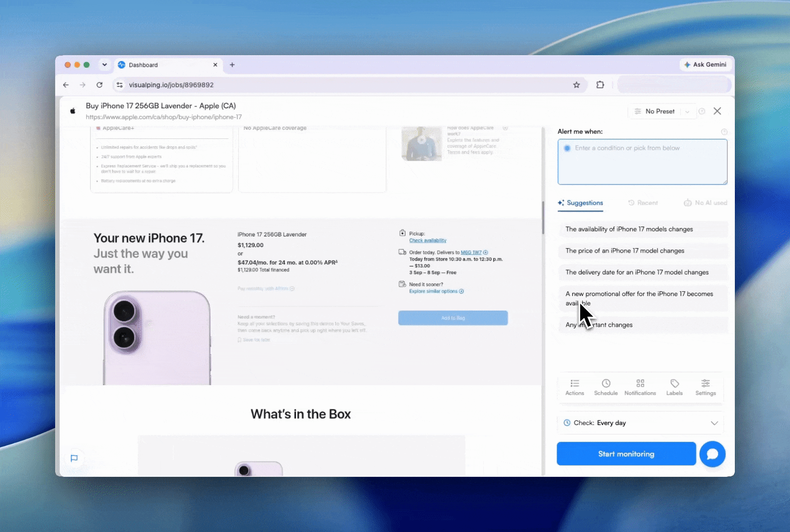This screenshot has width=790, height=532.
Task: Click the help icon beside No Preset
Action: (702, 111)
